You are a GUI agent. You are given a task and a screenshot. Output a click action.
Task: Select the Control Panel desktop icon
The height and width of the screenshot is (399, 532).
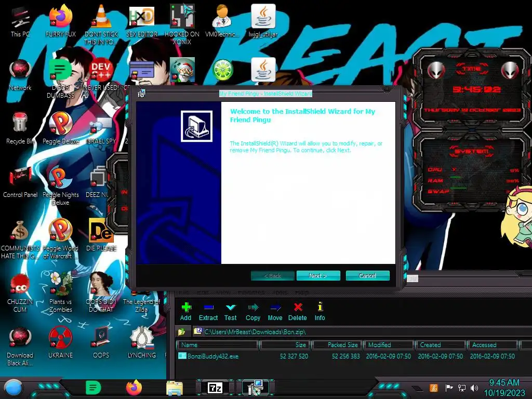click(20, 181)
